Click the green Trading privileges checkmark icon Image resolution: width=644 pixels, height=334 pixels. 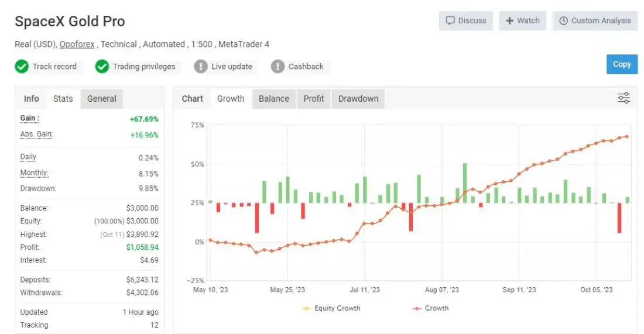pyautogui.click(x=102, y=67)
